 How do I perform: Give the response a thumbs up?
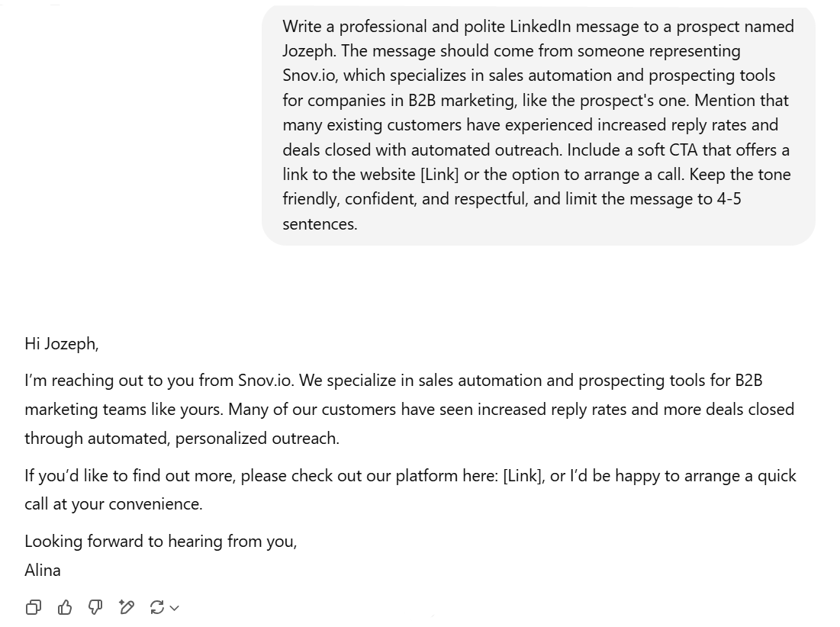65,607
